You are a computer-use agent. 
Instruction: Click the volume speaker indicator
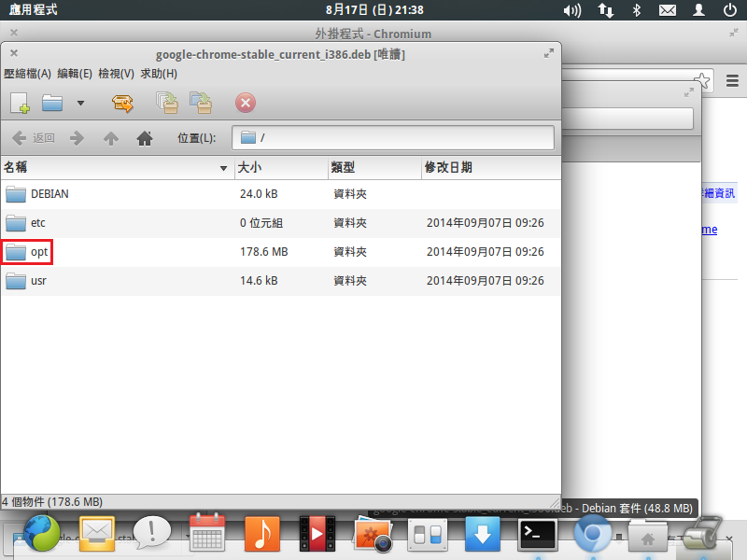(x=572, y=10)
